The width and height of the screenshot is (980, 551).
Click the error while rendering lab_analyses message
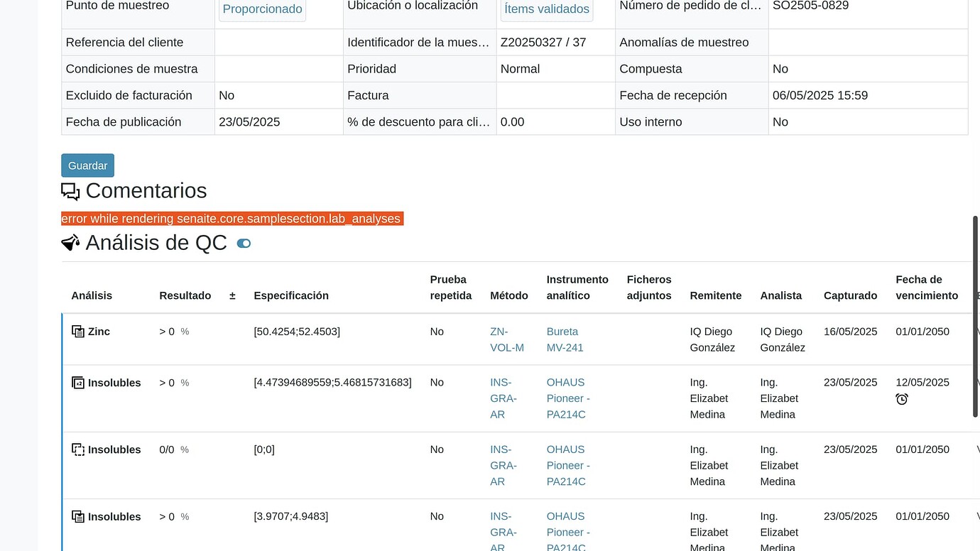(x=231, y=218)
